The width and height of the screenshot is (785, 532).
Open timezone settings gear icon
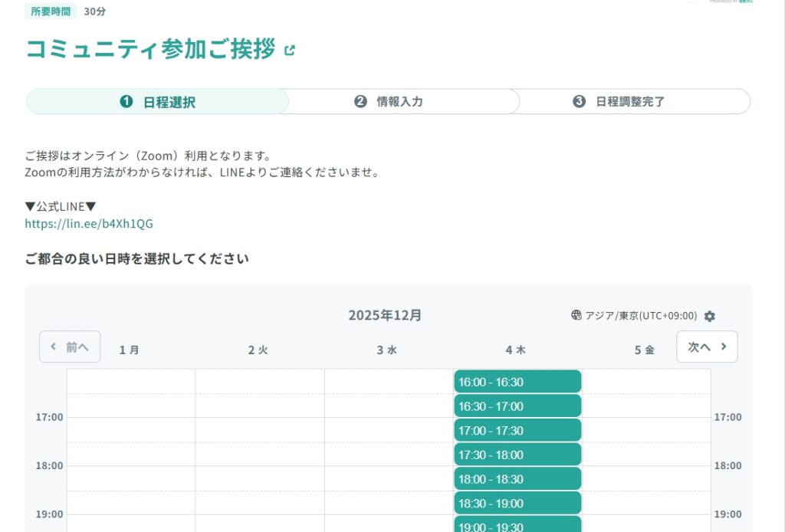tap(709, 316)
